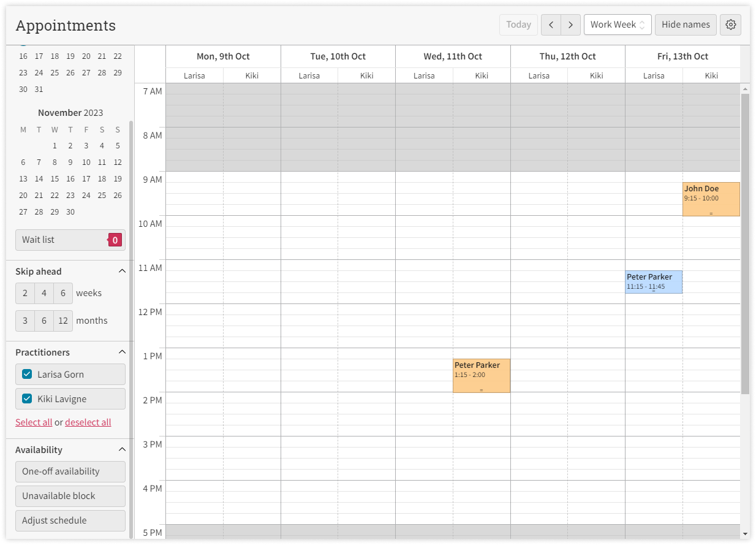The width and height of the screenshot is (756, 545).
Task: Select November 8 in the mini calendar
Action: [x=55, y=162]
